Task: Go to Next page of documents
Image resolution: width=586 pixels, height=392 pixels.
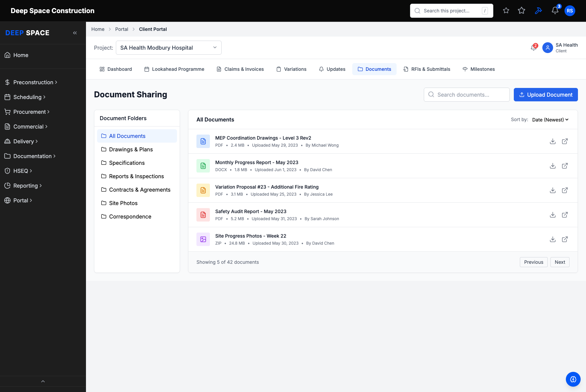Action: click(x=560, y=262)
